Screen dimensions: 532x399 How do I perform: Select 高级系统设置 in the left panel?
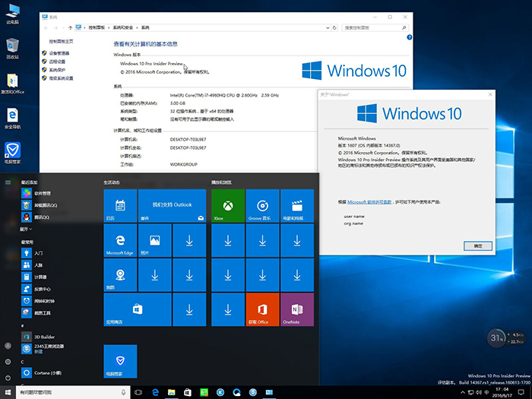pyautogui.click(x=61, y=78)
